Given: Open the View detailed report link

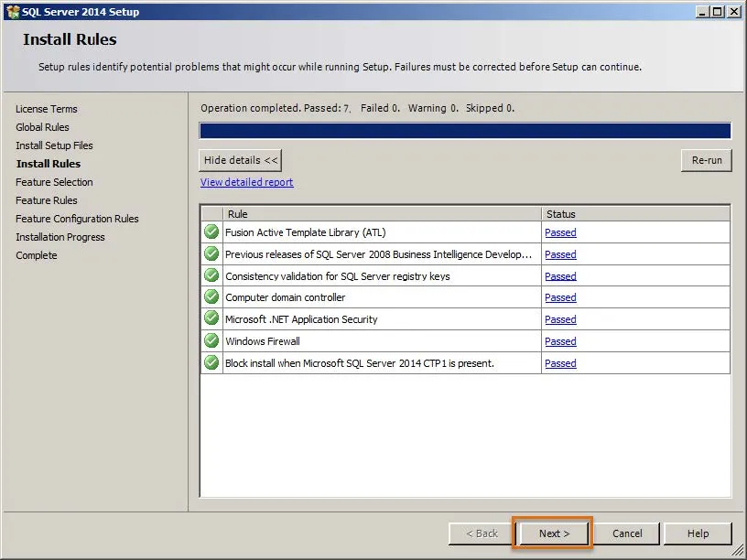Looking at the screenshot, I should click(x=247, y=182).
